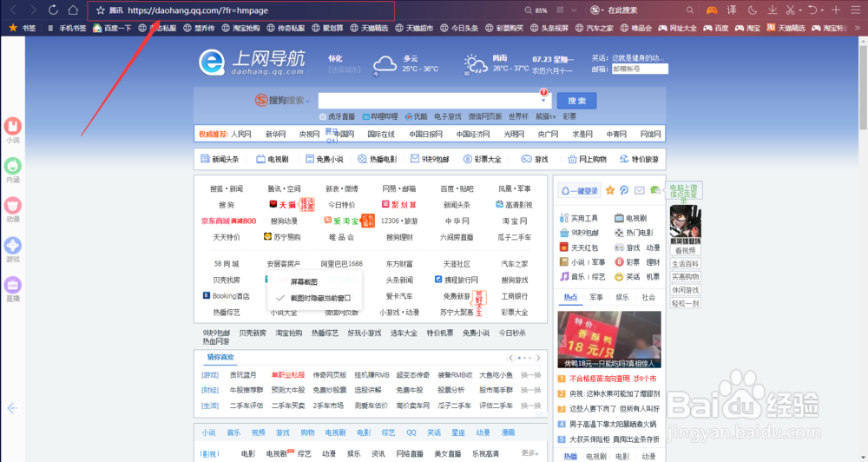Open the 百度一下 bookmark

112,28
